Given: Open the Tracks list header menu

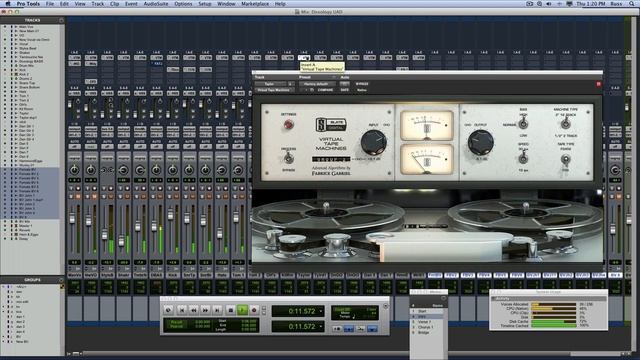Looking at the screenshot, I should [61, 20].
